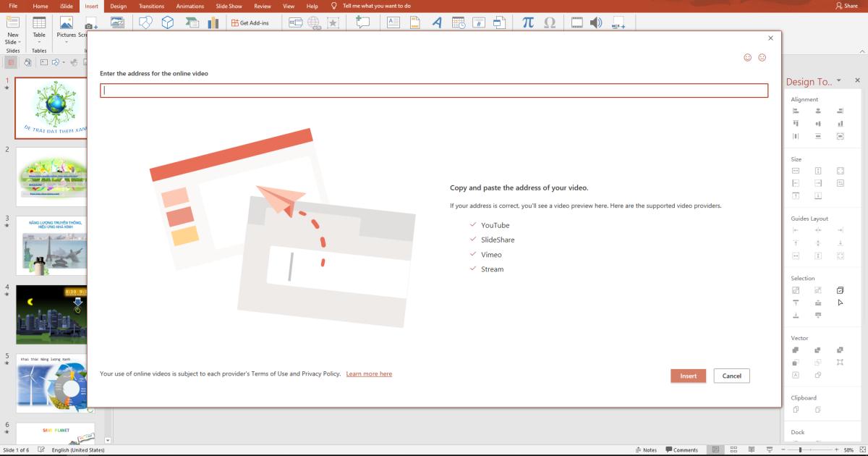Screen dimensions: 868x456
Task: Click the video address input field
Action: tap(434, 90)
